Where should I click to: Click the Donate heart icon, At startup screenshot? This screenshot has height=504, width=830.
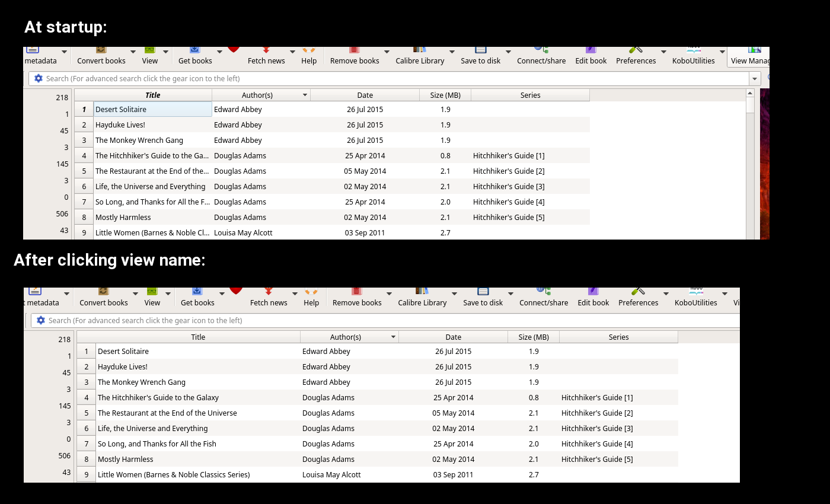tap(234, 50)
